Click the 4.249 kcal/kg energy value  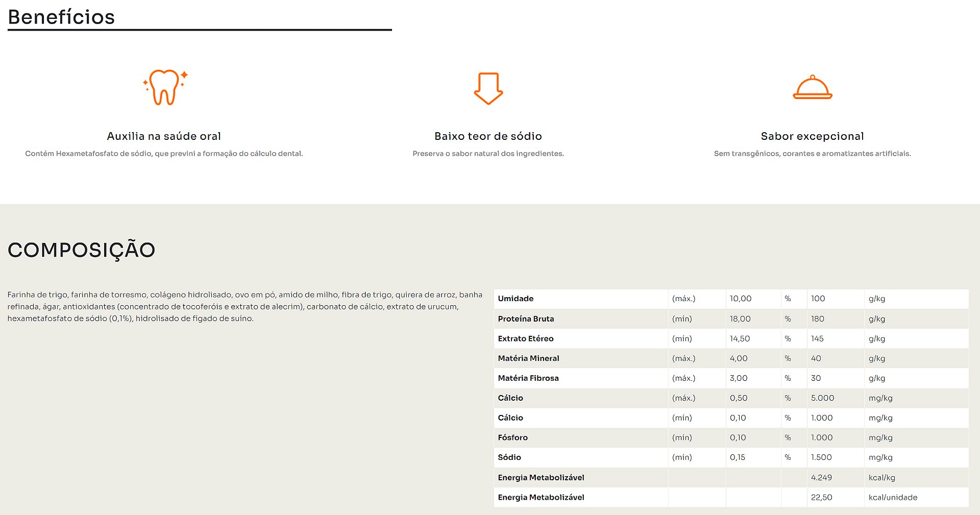821,477
